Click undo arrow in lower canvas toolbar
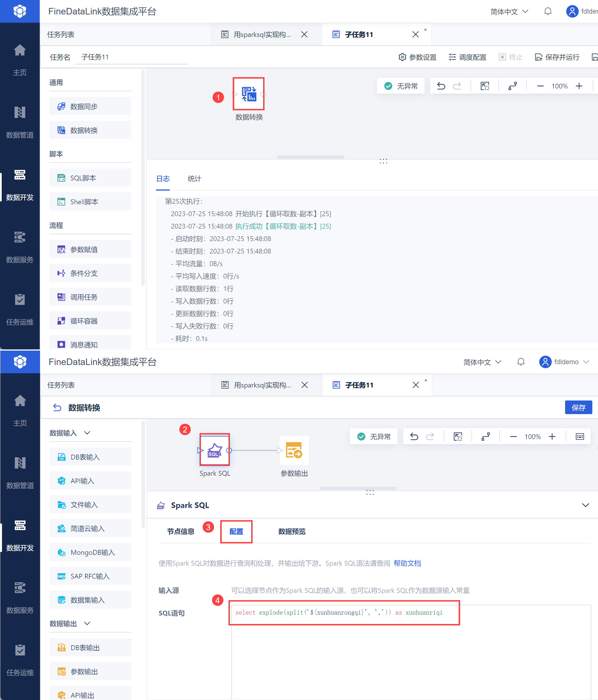 pyautogui.click(x=414, y=437)
